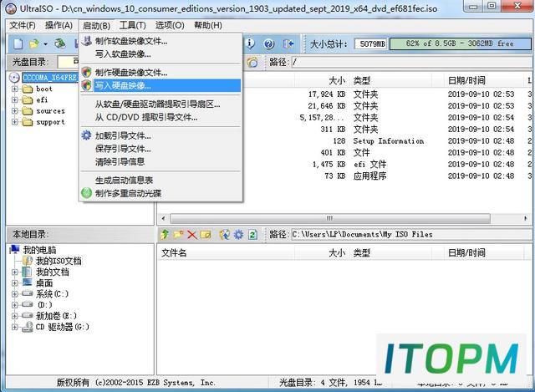Image resolution: width=535 pixels, height=392 pixels.
Task: Click the Open CD/DVD disc toolbar icon
Action: (x=60, y=43)
